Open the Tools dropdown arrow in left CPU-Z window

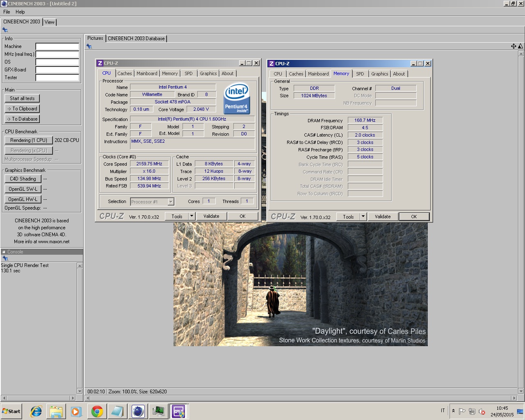pos(191,216)
